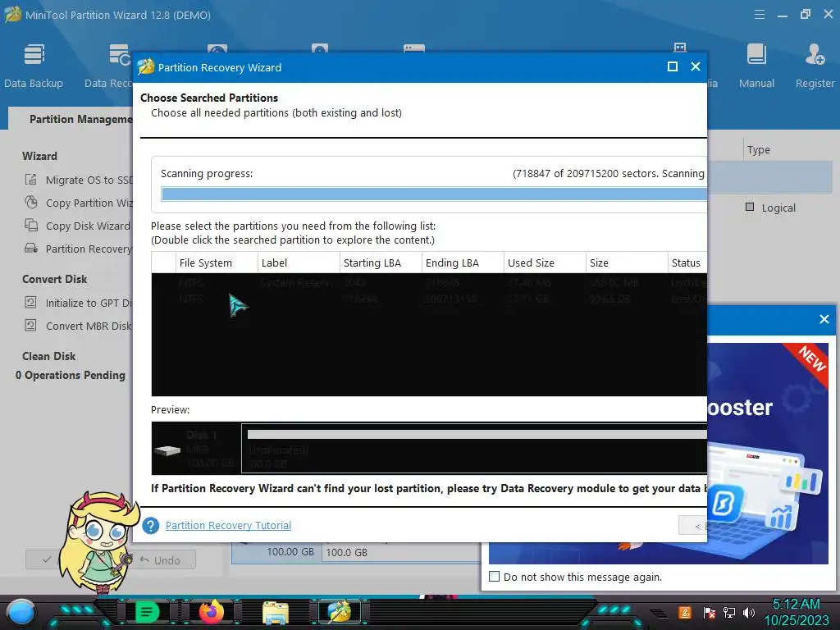Screen dimensions: 840x630
Task: Click the Status column header
Action: click(x=687, y=262)
